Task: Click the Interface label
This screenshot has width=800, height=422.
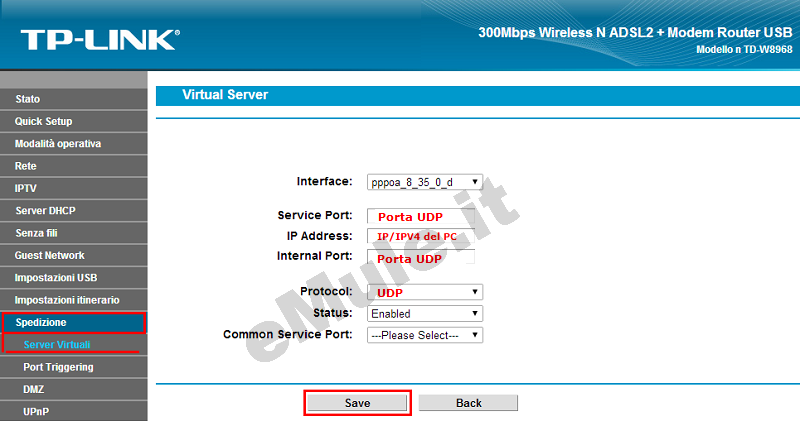Action: click(324, 182)
